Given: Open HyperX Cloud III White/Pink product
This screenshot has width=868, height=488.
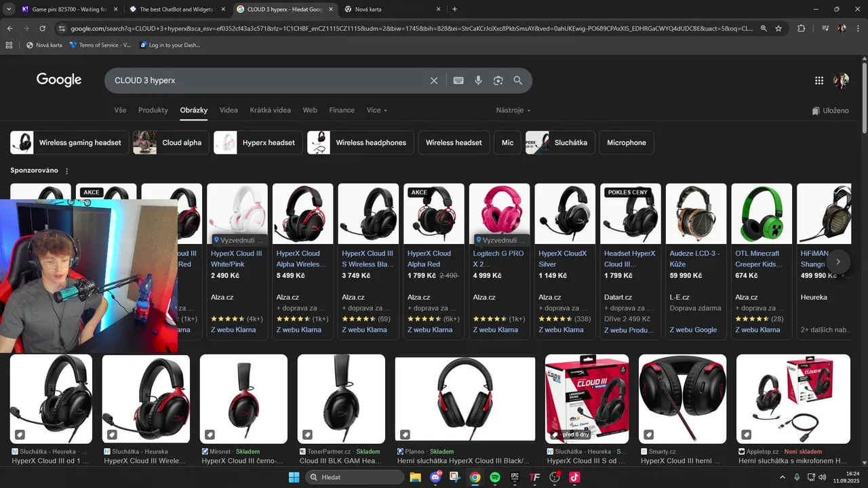Looking at the screenshot, I should 237,260.
